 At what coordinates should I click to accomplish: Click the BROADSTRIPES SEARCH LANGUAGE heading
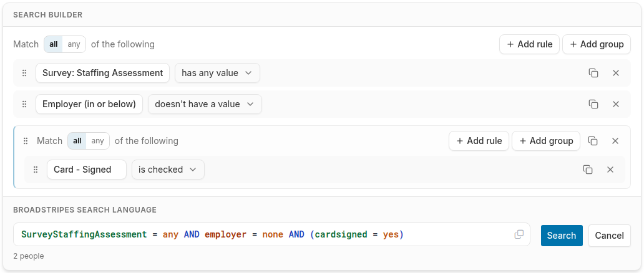pos(85,210)
